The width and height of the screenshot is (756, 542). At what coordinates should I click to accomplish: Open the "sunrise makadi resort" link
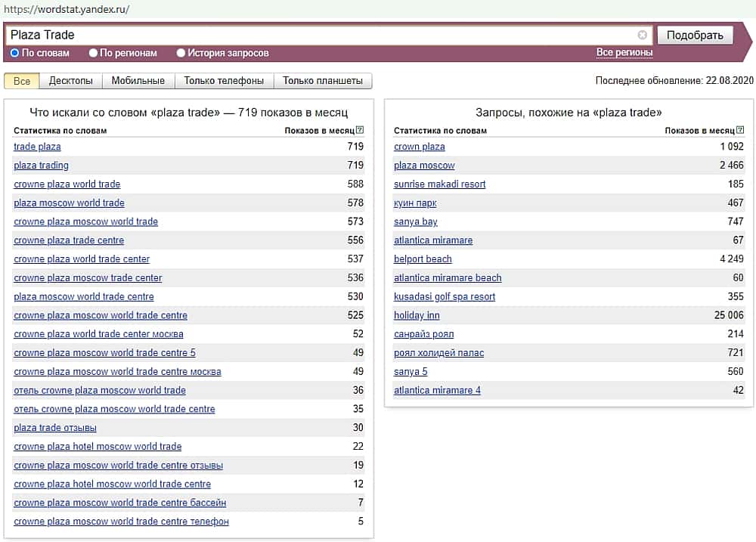(x=439, y=184)
